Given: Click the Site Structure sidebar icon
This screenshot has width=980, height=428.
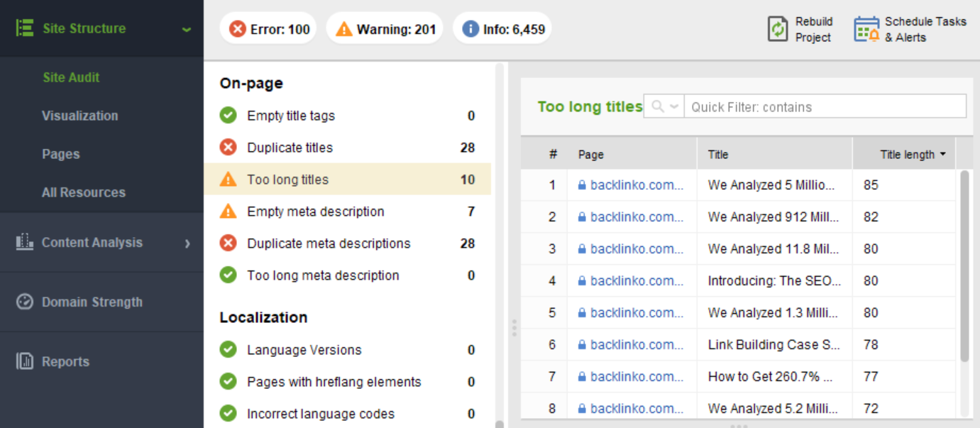Looking at the screenshot, I should point(25,28).
